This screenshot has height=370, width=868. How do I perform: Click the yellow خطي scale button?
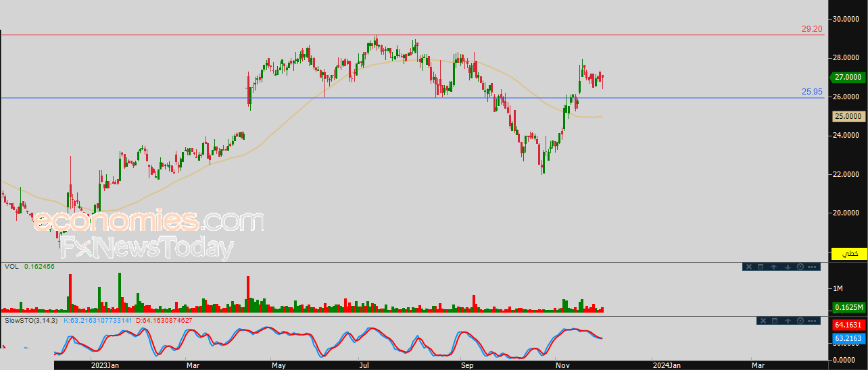[849, 253]
